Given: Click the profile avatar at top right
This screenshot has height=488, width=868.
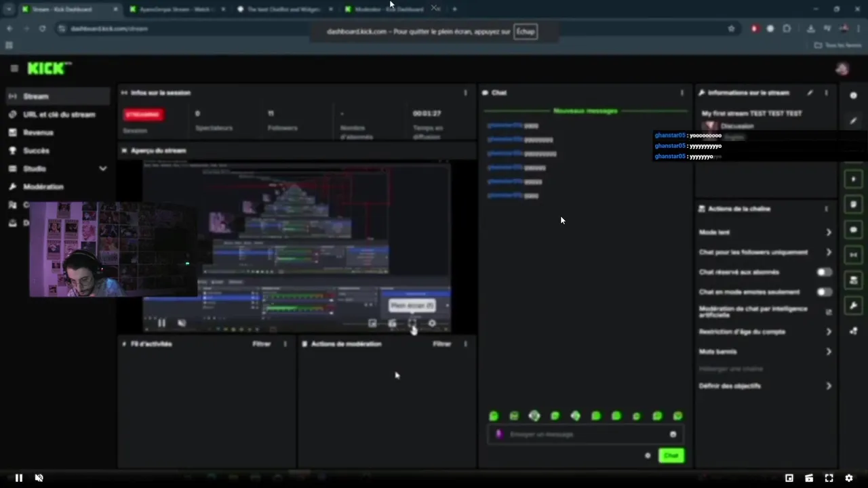Looking at the screenshot, I should coord(842,68).
